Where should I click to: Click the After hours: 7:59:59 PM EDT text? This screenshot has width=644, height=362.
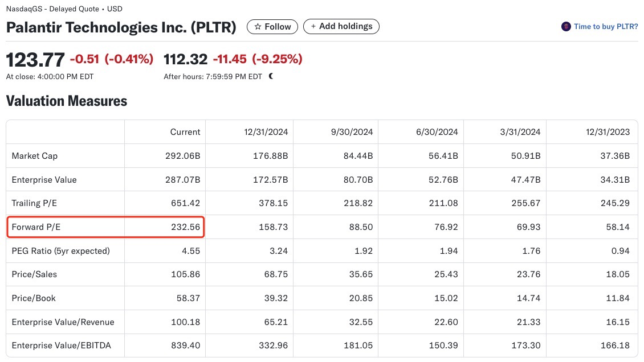coord(213,77)
